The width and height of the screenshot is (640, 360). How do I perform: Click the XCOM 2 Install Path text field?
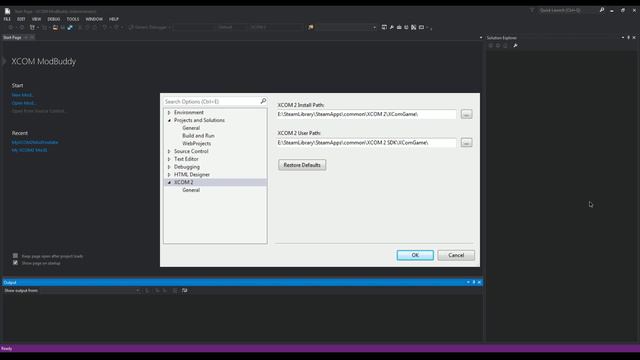(x=367, y=114)
